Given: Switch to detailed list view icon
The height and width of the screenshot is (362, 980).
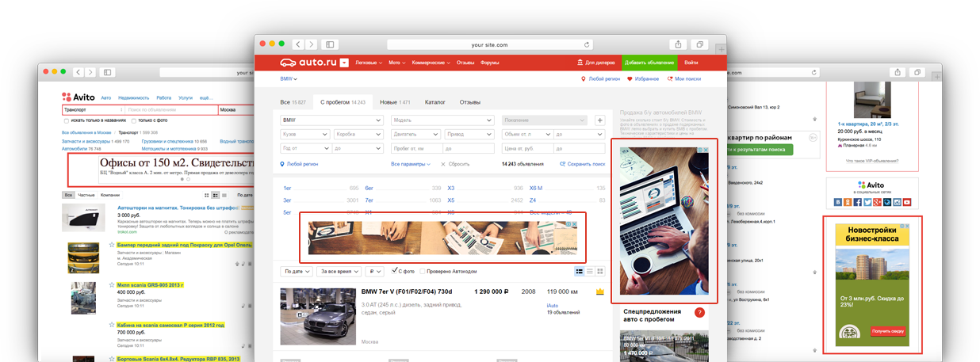Looking at the screenshot, I should click(x=580, y=271).
